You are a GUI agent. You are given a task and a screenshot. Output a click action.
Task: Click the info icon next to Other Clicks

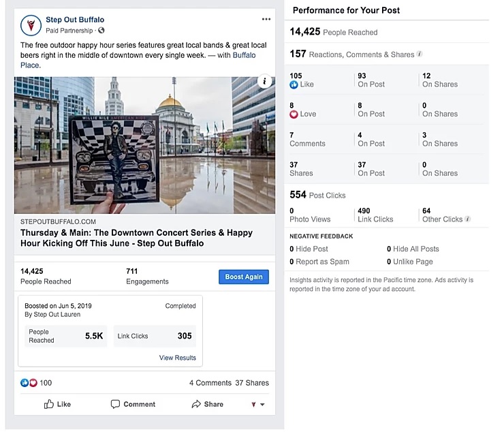(468, 219)
